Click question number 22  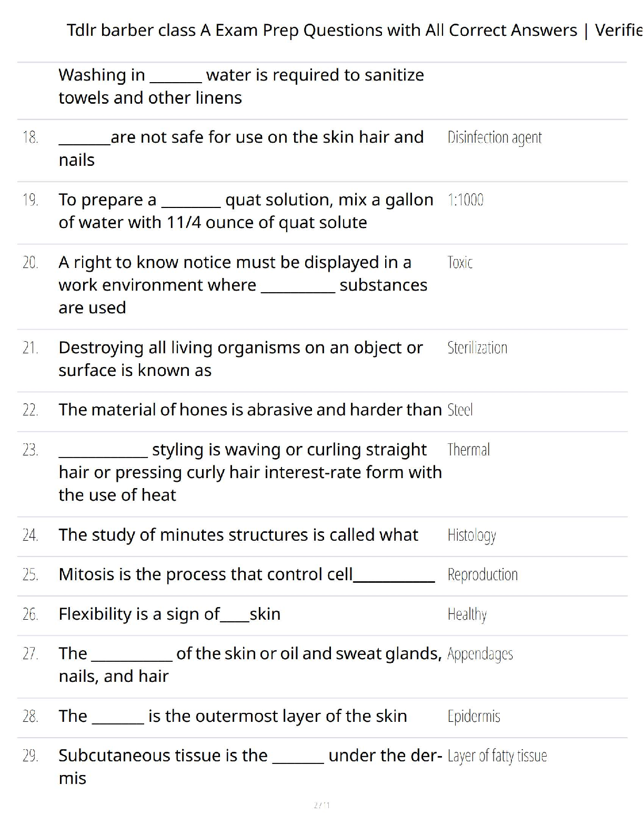(31, 410)
